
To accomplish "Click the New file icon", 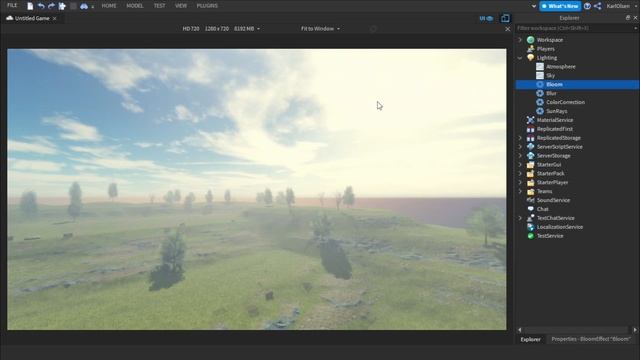I will 30,6.
